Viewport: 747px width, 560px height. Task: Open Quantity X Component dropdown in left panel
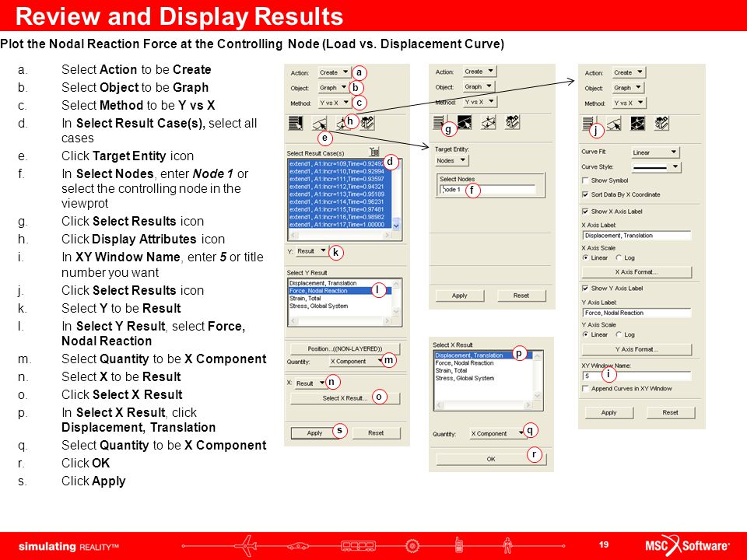(356, 361)
